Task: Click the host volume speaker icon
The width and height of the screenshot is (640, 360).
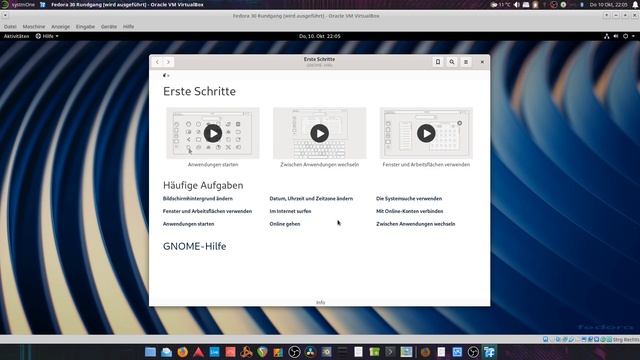Action: pyautogui.click(x=517, y=4)
